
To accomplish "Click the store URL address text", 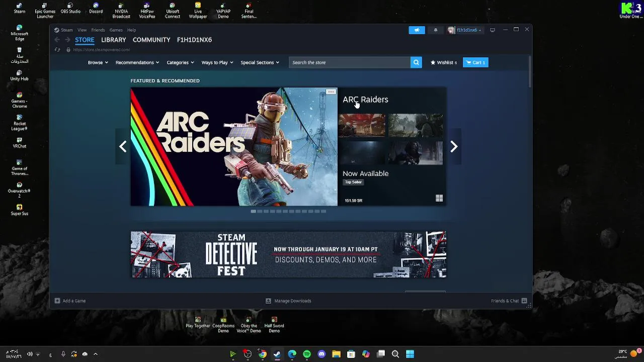I will point(101,50).
